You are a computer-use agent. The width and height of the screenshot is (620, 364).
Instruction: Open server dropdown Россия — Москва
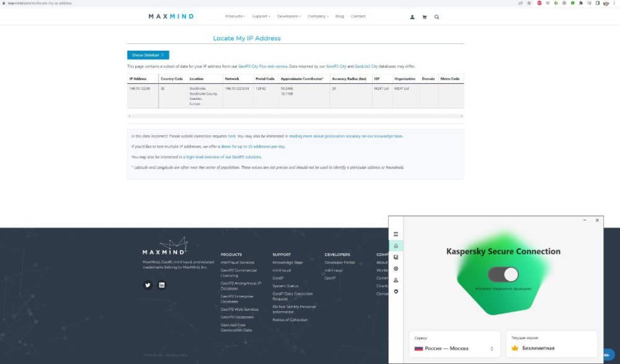[454, 344]
